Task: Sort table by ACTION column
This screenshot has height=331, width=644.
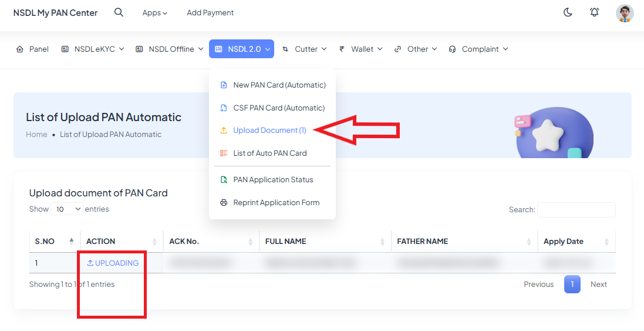Action: click(122, 242)
